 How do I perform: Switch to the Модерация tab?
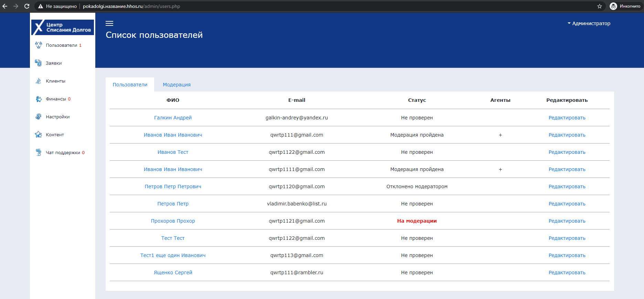click(177, 85)
